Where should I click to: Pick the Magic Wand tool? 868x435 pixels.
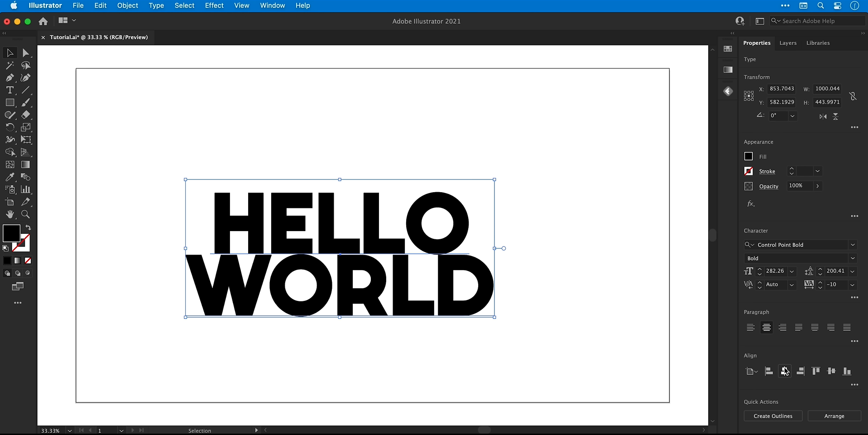(10, 66)
